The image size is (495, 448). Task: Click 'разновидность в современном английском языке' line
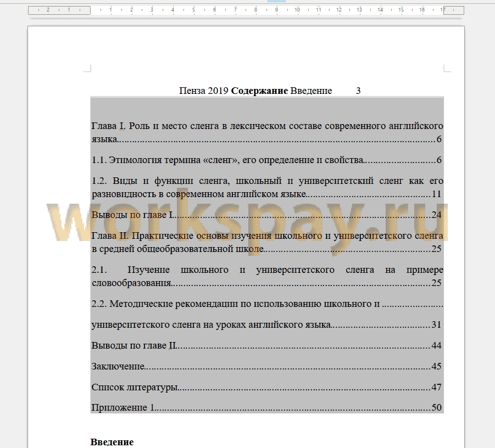(267, 194)
